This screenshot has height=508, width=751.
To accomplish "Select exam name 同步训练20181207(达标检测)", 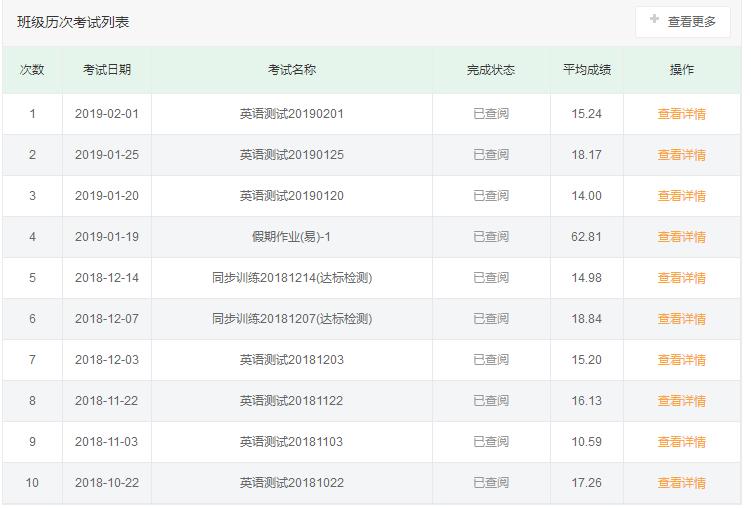I will (x=292, y=319).
